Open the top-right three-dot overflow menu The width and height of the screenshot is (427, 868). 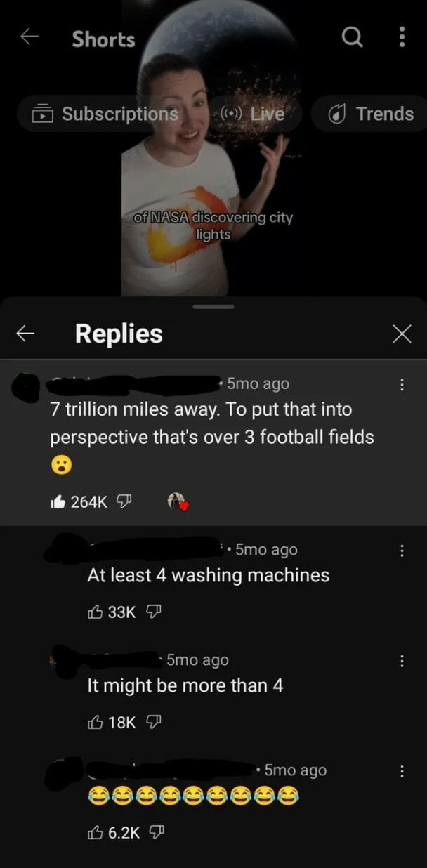[x=402, y=37]
